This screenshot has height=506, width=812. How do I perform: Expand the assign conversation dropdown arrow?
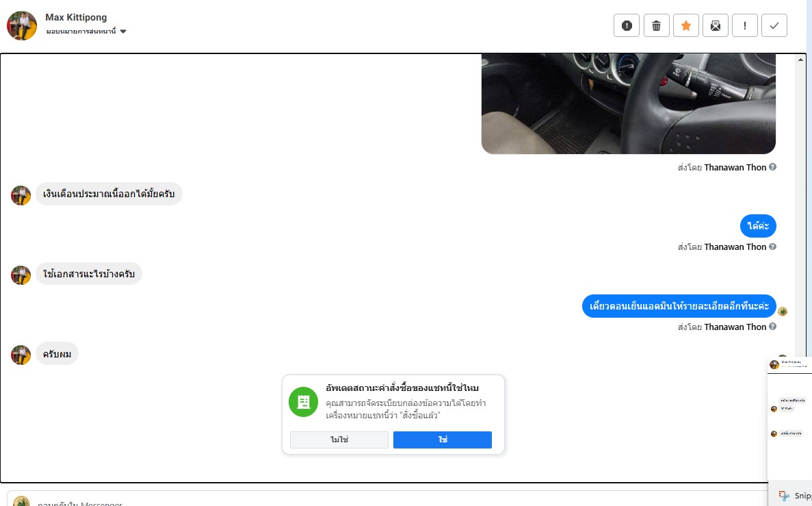click(123, 31)
